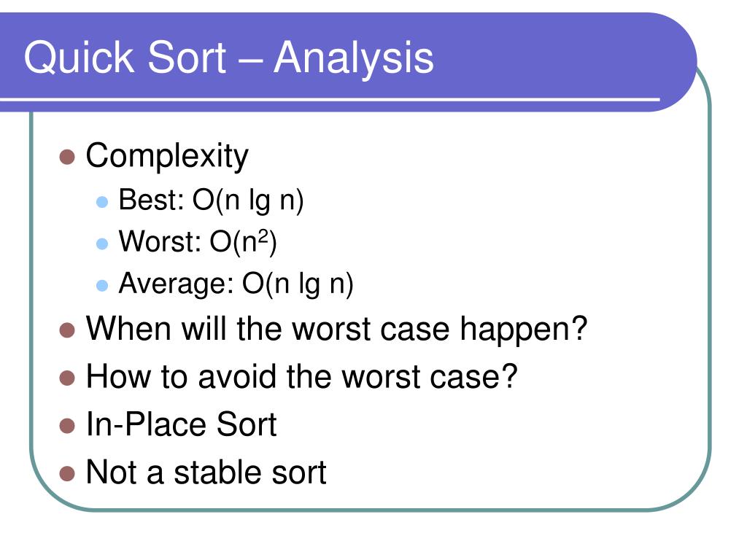Viewport: 747px width, 560px height.
Task: Click the brown bullet beside 'Complexity'
Action: point(68,157)
